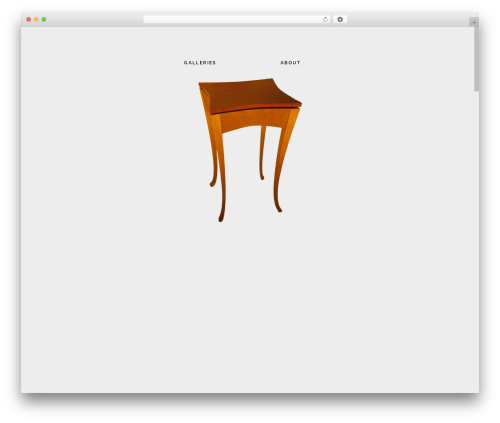Click the browser address bar field
Viewport: 500px width, 423px height.
click(237, 20)
